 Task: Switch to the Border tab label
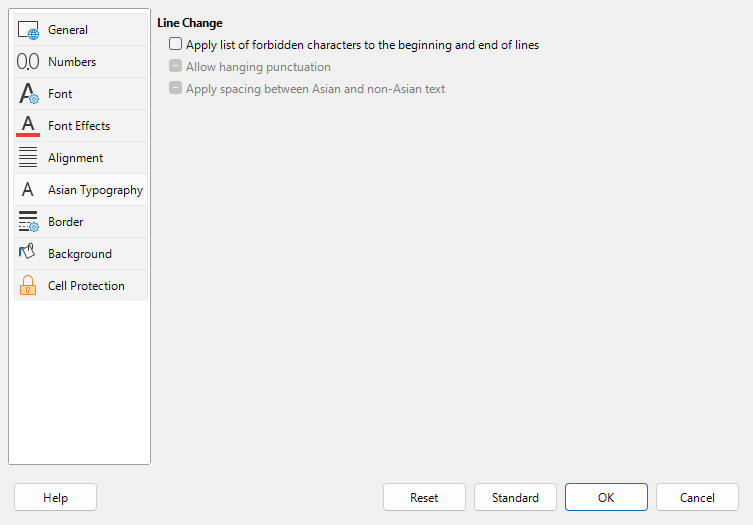[66, 222]
